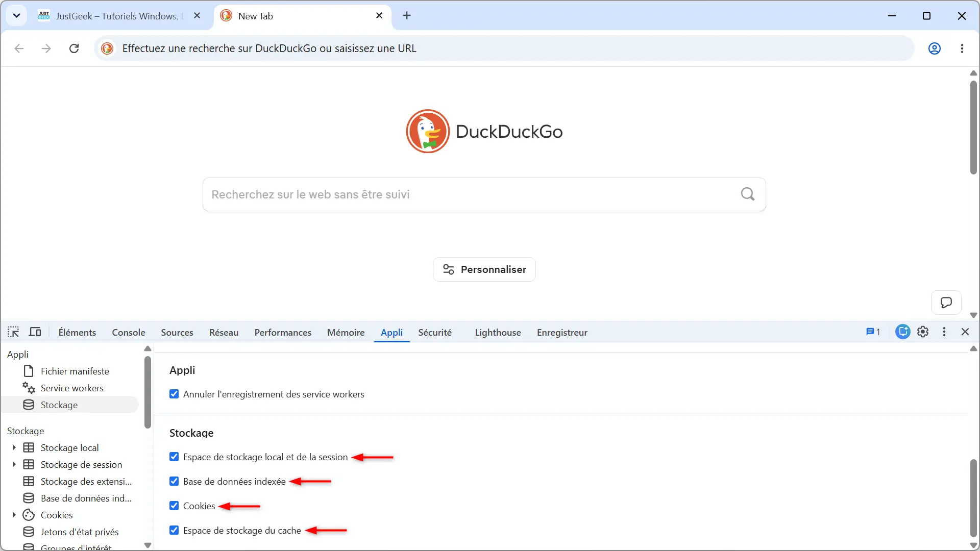Screen dimensions: 980x551
Task: Click the DuckDuckGo search box
Action: click(484, 194)
